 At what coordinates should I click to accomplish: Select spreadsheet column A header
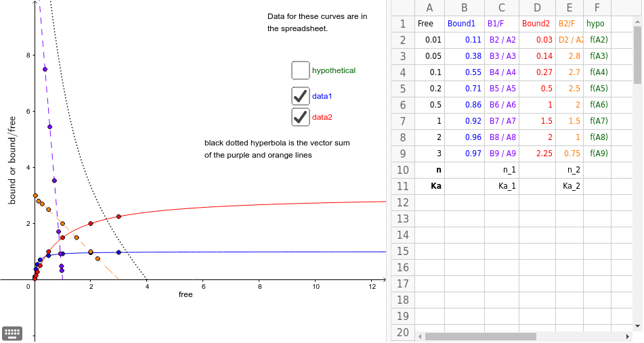click(429, 7)
